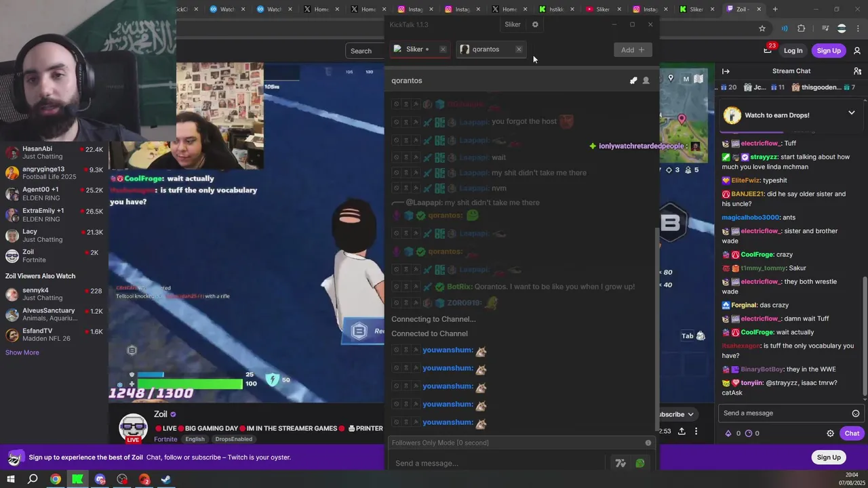Click the DropsEnabled stream tag

click(234, 439)
